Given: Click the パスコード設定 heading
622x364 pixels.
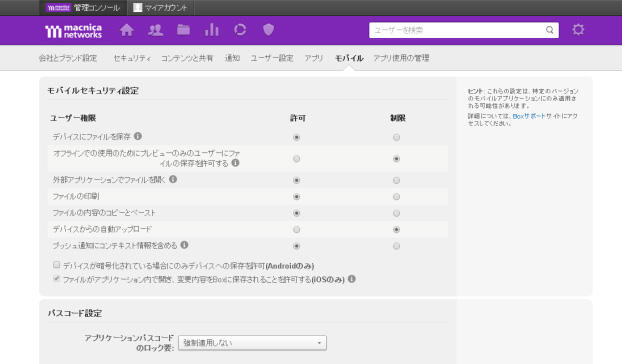Looking at the screenshot, I should coord(75,313).
